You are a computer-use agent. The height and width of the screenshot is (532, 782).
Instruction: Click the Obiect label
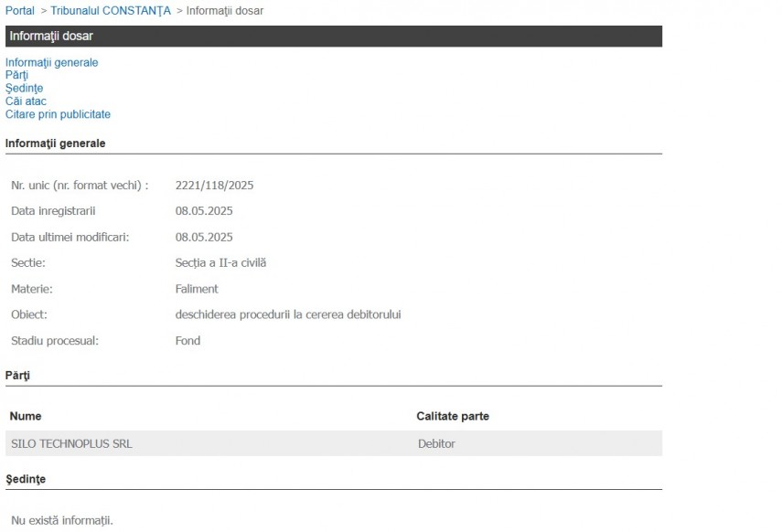click(x=29, y=314)
